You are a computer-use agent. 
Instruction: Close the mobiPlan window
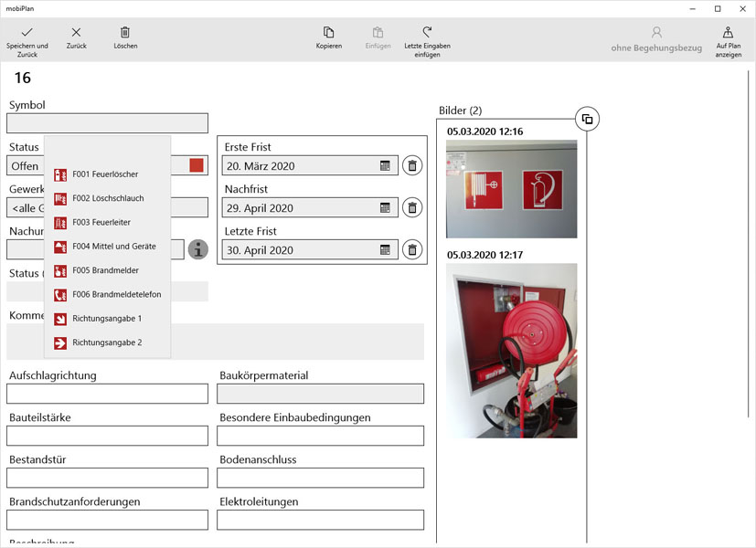[743, 8]
